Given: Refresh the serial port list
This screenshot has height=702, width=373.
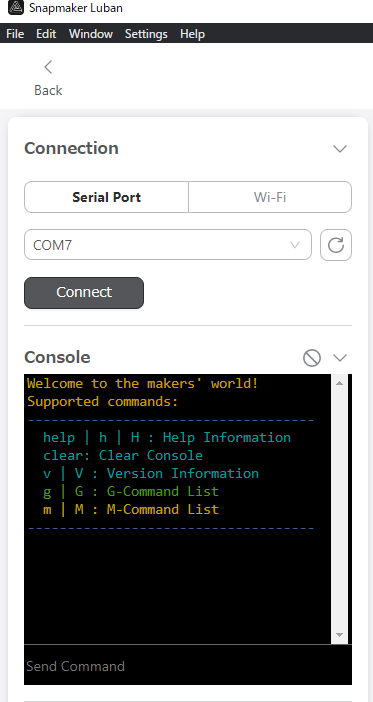Looking at the screenshot, I should 336,245.
